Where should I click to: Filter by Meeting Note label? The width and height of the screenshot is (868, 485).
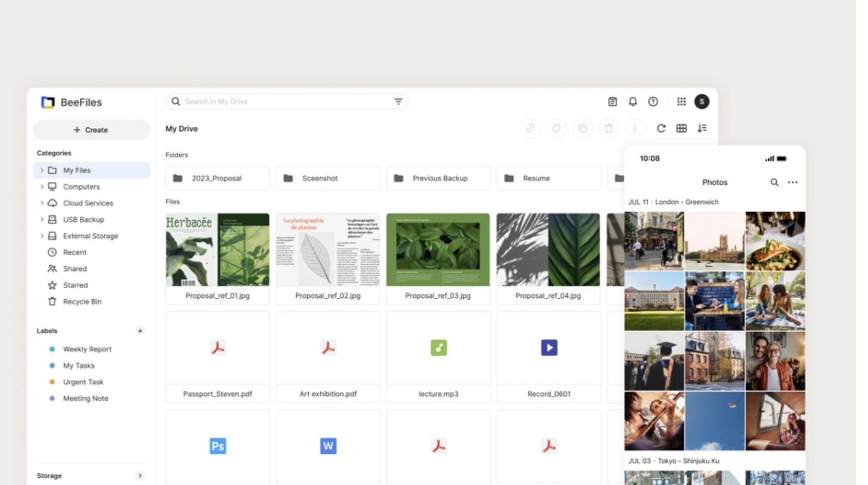pyautogui.click(x=85, y=398)
